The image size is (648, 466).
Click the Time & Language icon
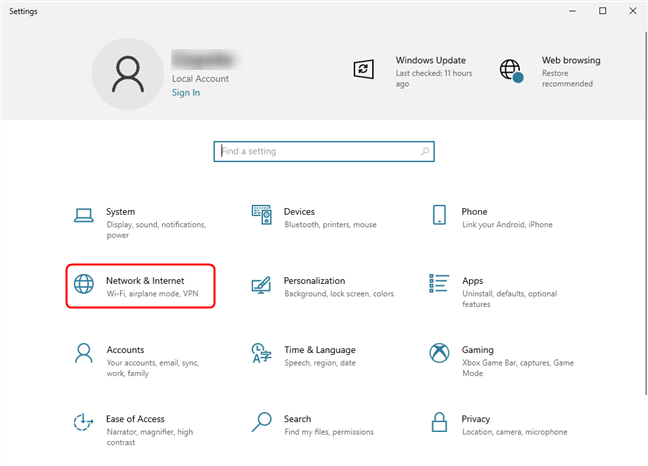pyautogui.click(x=261, y=353)
